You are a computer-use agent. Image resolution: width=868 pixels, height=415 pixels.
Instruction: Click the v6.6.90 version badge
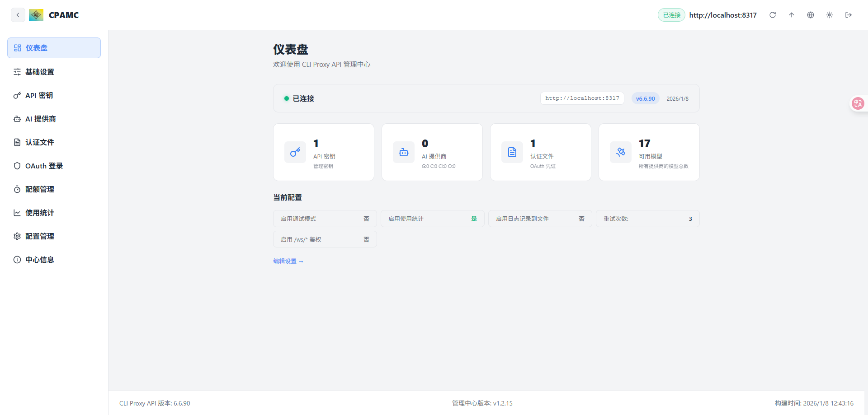[x=645, y=98]
